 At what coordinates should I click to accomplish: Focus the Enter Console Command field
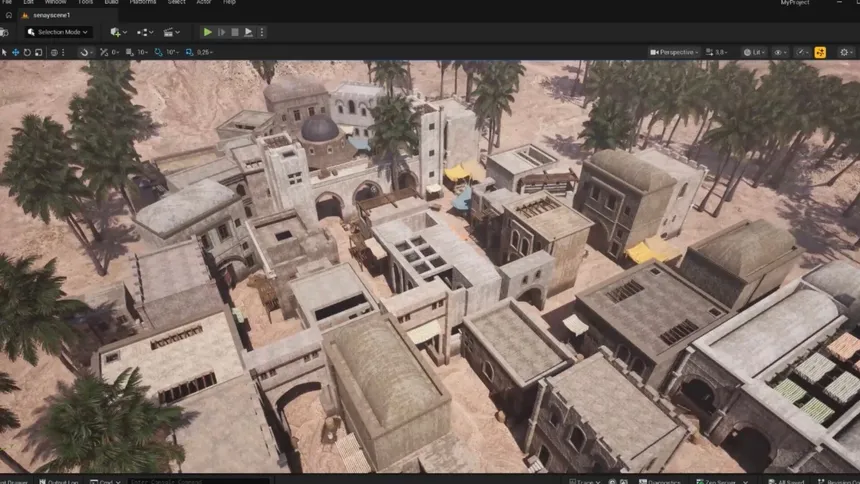pyautogui.click(x=199, y=481)
